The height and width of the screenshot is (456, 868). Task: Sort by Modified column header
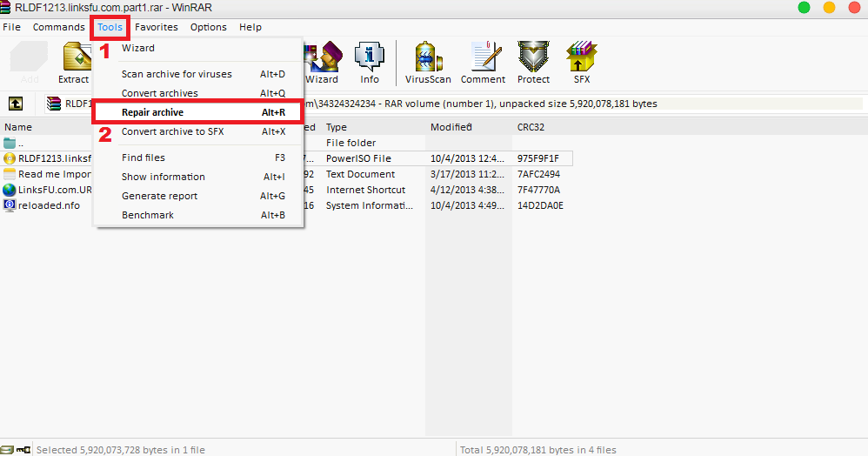pyautogui.click(x=451, y=127)
